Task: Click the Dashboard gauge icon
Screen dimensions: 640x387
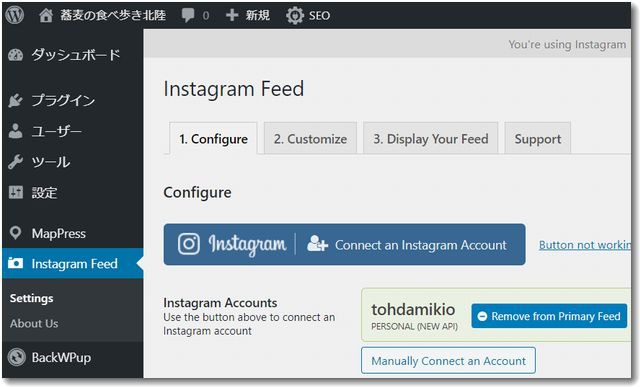Action: point(16,55)
